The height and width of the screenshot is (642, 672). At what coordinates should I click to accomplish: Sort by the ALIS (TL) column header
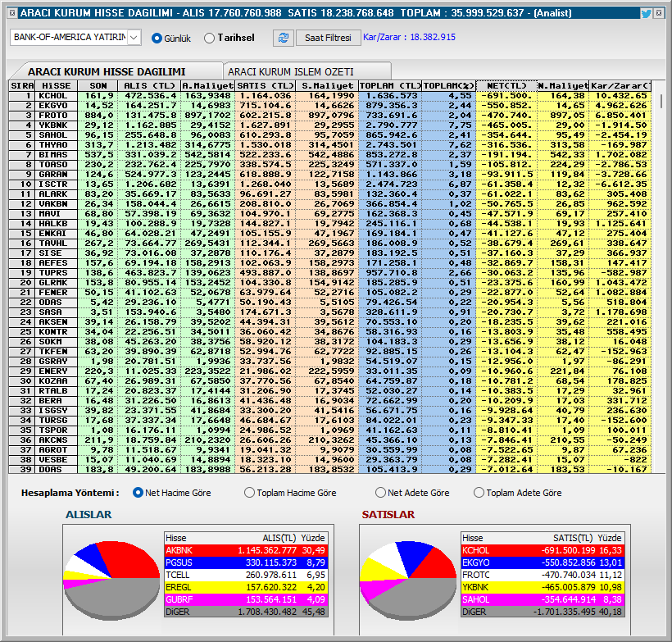click(x=149, y=86)
